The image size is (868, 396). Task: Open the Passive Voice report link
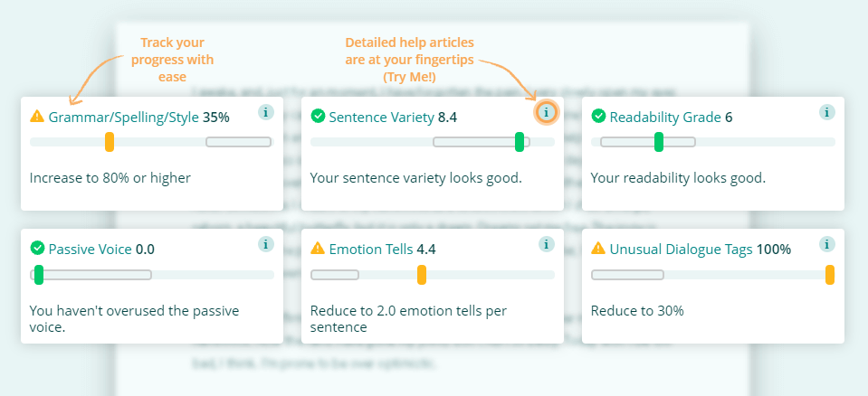click(x=91, y=250)
